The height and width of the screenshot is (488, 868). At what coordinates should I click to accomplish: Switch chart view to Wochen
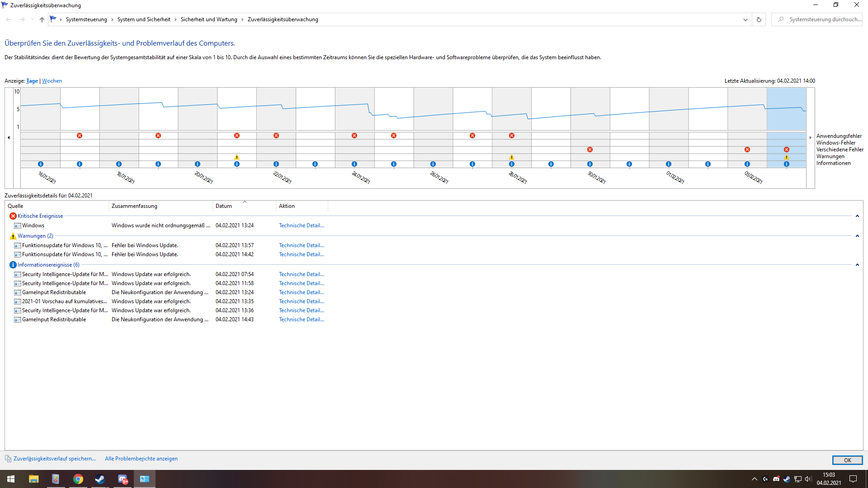point(52,81)
